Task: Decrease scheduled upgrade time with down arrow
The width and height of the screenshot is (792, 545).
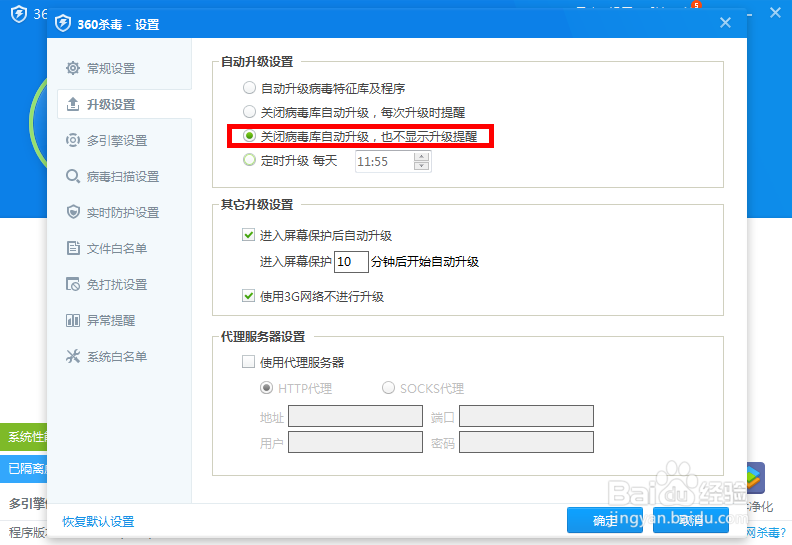Action: click(421, 166)
